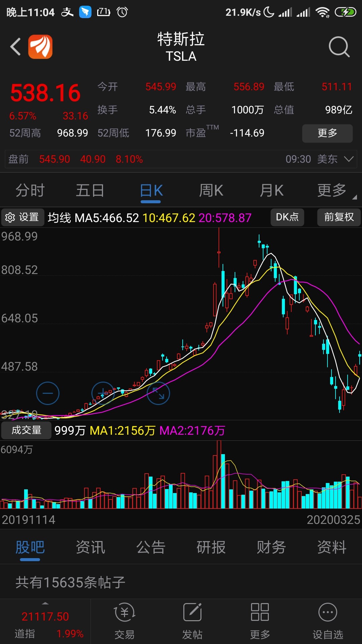Tap the magenta 20:578.87 MA value

click(x=225, y=218)
